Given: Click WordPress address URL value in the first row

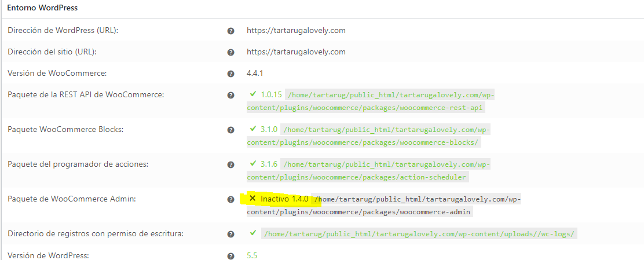Looking at the screenshot, I should [x=296, y=30].
